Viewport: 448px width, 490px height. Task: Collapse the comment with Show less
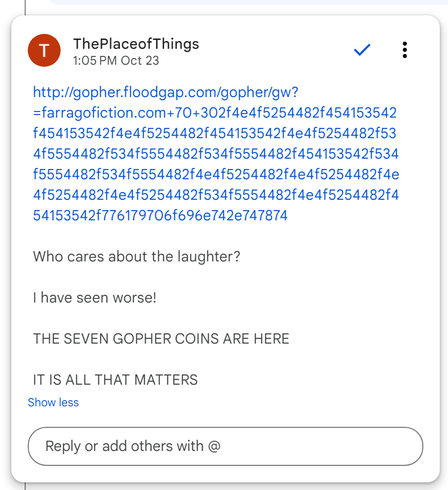click(x=53, y=403)
